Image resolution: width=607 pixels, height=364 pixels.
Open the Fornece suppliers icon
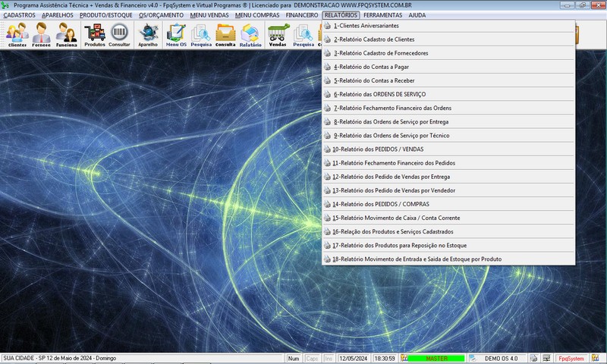coord(41,34)
